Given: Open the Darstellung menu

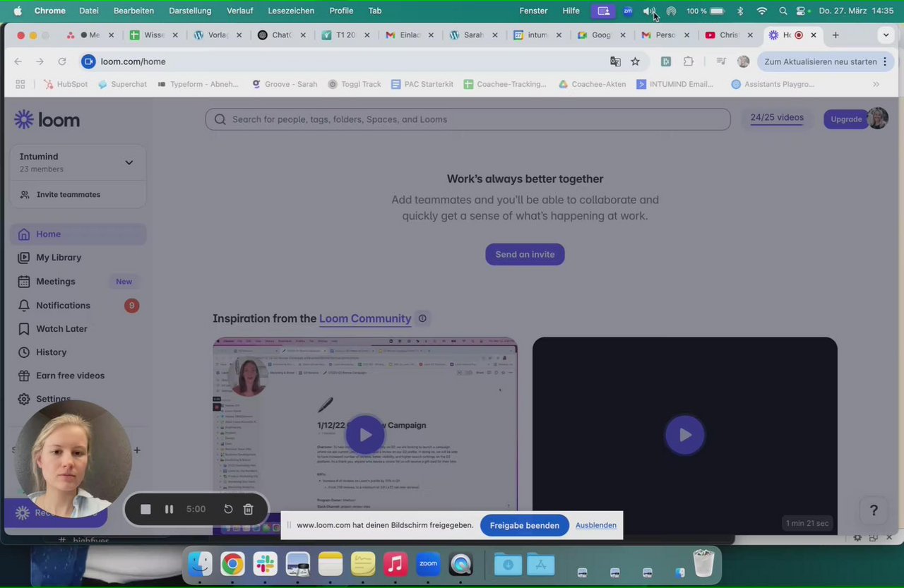Looking at the screenshot, I should pos(190,11).
